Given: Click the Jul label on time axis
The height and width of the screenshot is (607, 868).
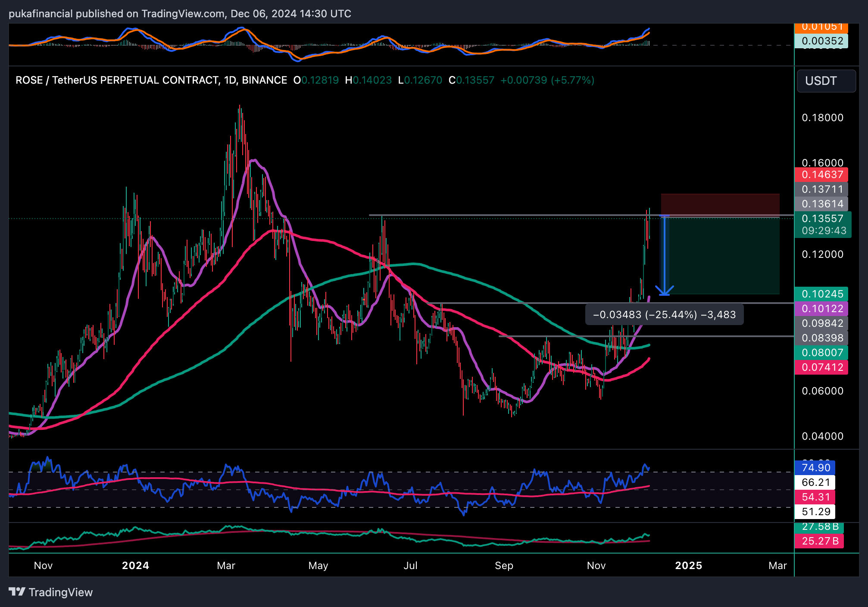Looking at the screenshot, I should coord(410,566).
